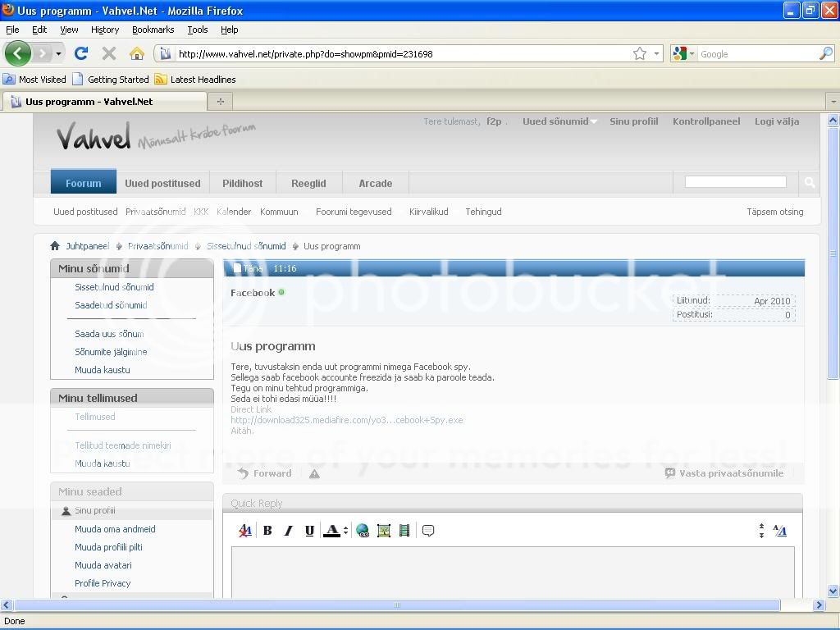Toggle Italic in Quick Reply editor

click(x=288, y=531)
